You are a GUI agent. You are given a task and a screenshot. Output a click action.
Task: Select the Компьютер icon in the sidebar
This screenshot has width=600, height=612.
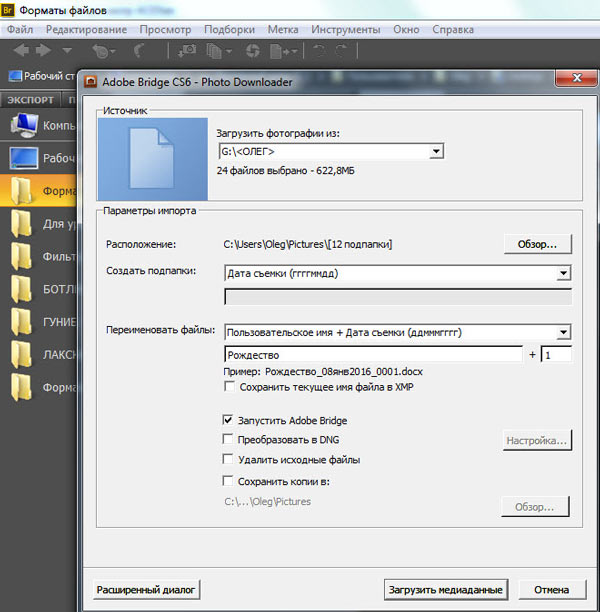tap(24, 125)
